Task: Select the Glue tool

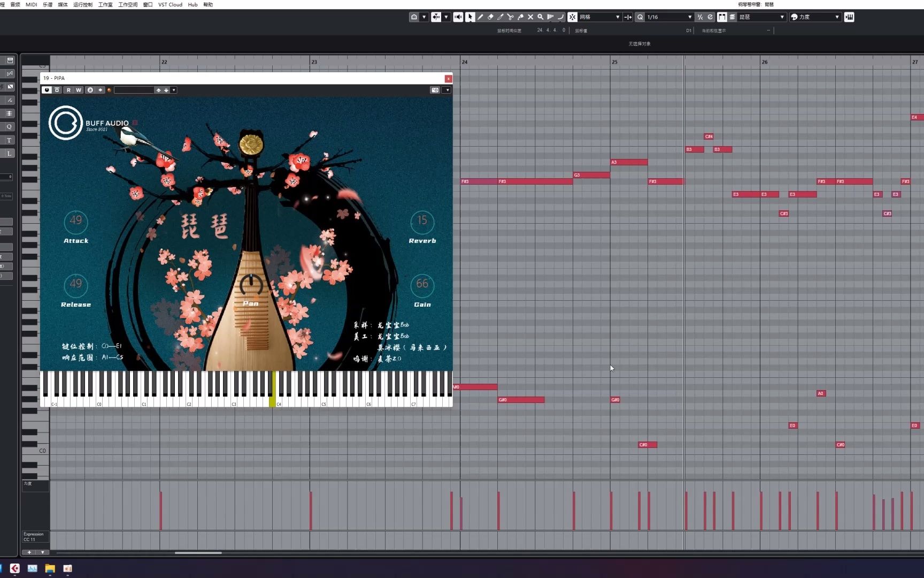Action: pos(520,17)
